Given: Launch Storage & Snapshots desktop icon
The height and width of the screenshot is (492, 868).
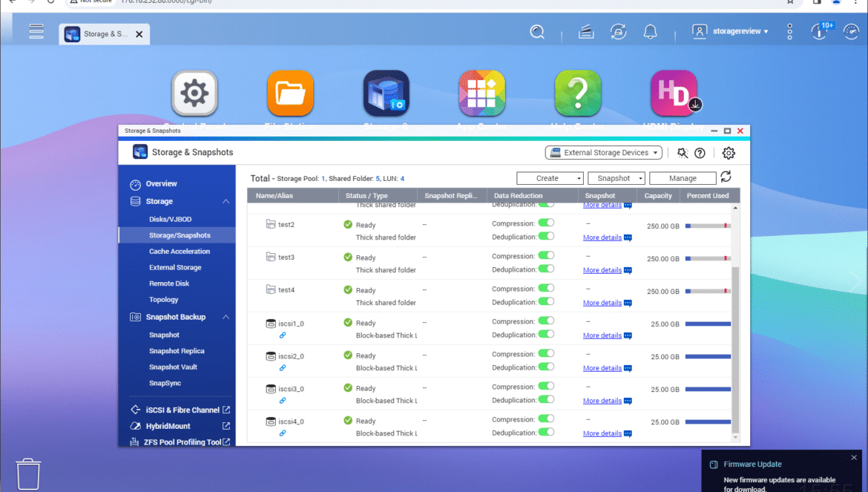Looking at the screenshot, I should pyautogui.click(x=387, y=93).
